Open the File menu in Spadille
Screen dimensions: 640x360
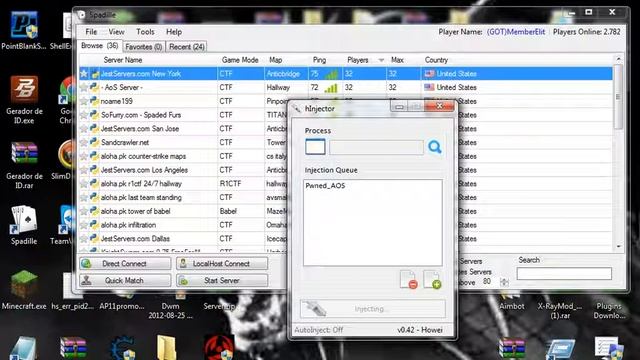(91, 32)
